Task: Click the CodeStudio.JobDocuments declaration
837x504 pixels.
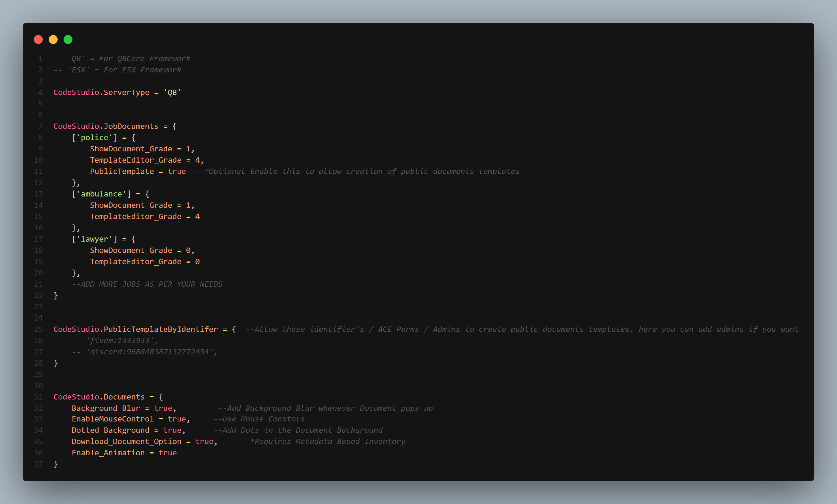Action: [106, 126]
